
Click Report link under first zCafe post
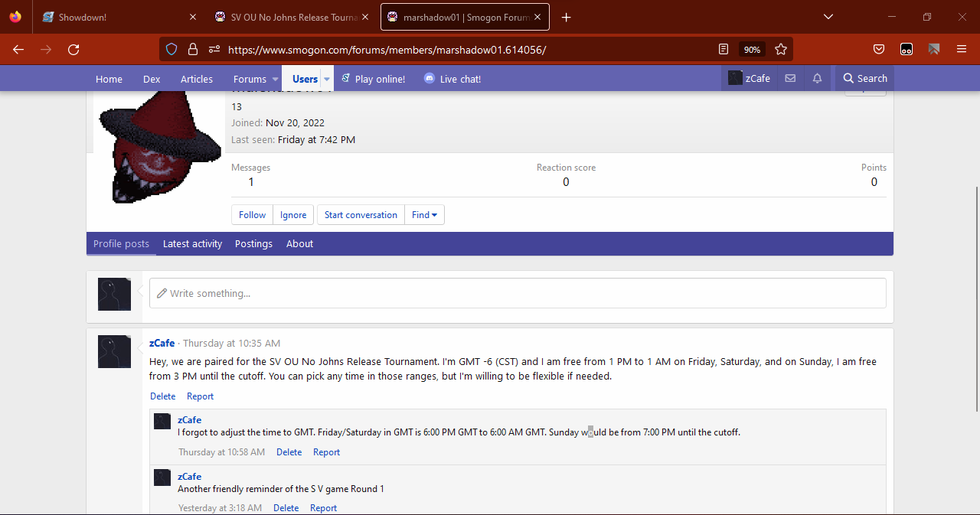pyautogui.click(x=200, y=396)
